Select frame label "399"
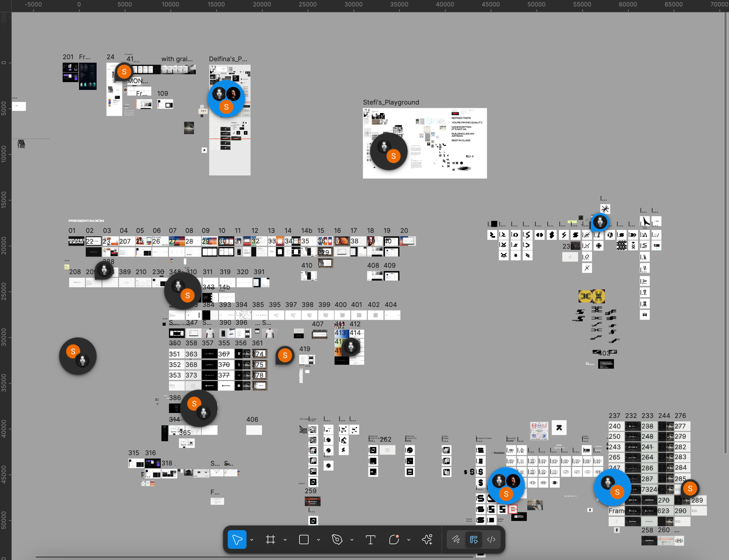 324,305
